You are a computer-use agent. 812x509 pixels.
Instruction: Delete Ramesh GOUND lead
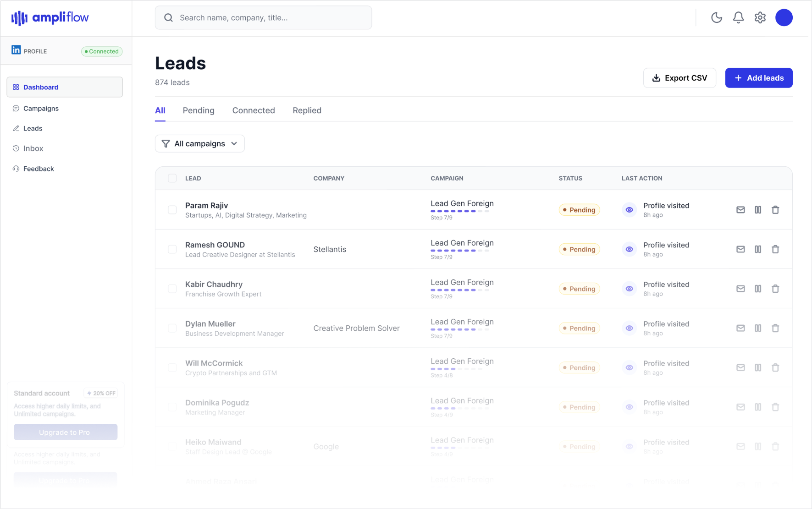click(775, 249)
